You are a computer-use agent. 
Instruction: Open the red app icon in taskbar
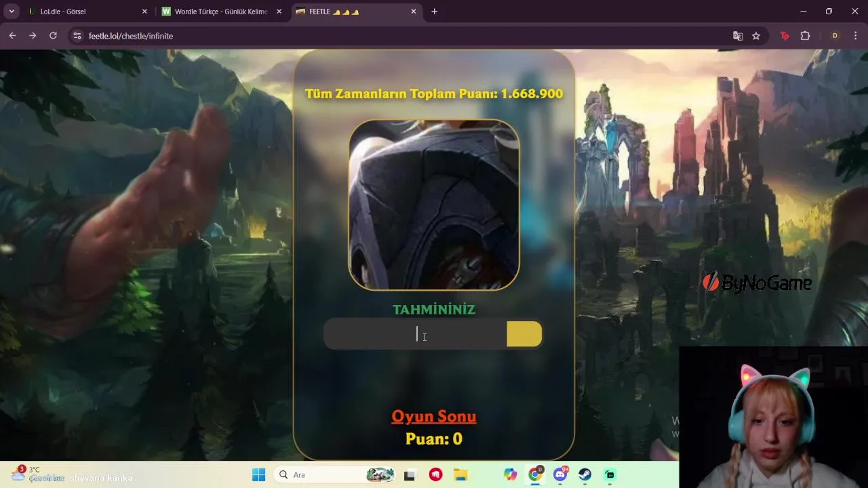click(435, 474)
